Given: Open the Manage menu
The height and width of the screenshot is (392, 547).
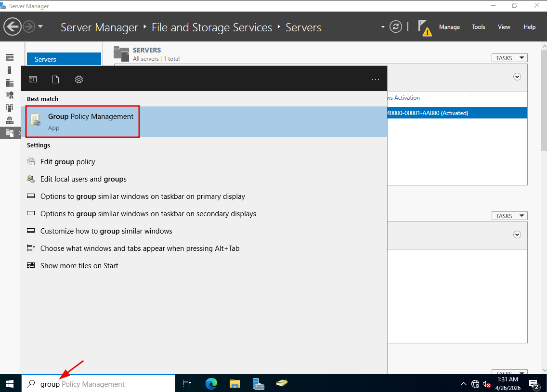Looking at the screenshot, I should [449, 27].
